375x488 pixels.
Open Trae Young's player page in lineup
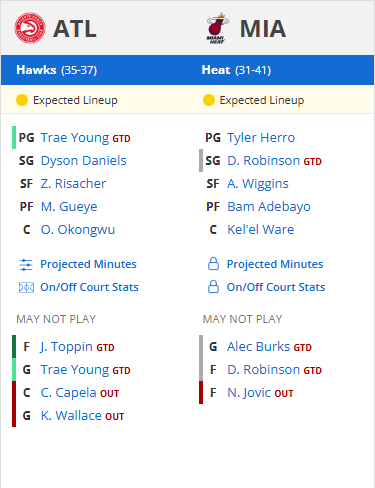coord(75,138)
